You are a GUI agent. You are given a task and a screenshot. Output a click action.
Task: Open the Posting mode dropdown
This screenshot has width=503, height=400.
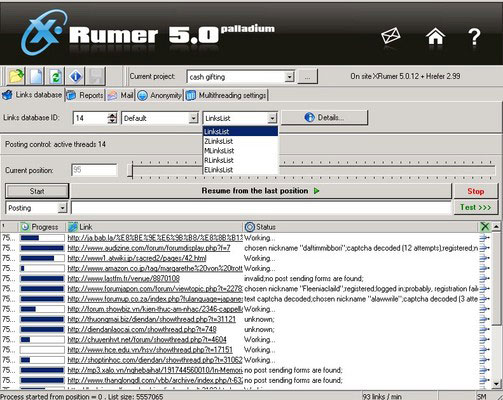62,208
